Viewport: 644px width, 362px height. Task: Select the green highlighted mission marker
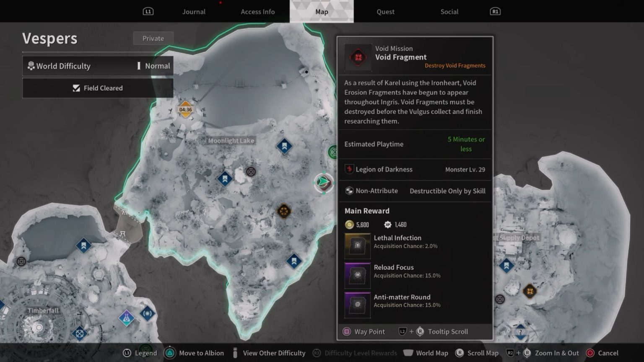point(323,183)
